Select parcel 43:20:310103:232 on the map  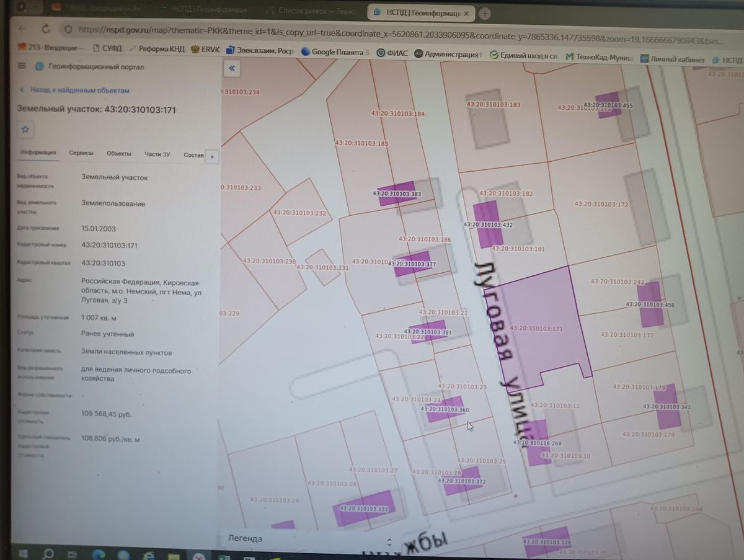click(x=299, y=213)
